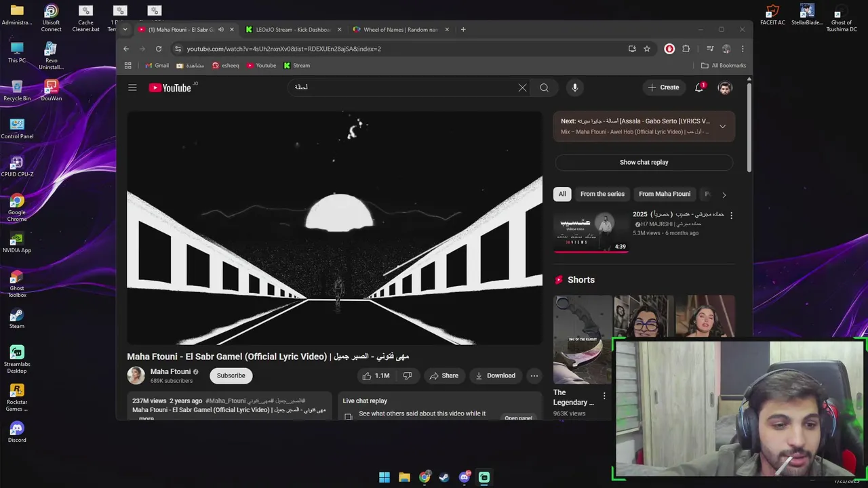This screenshot has height=488, width=868.
Task: Open options for The Legendary short
Action: 604,396
